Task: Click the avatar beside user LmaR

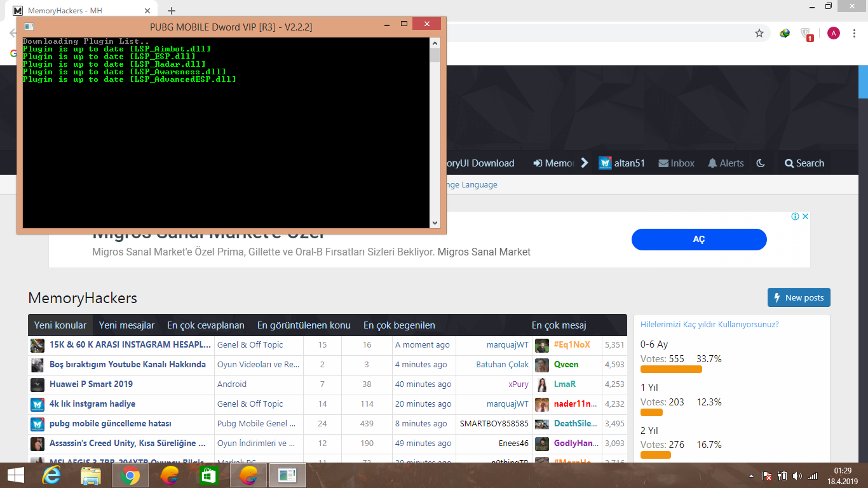Action: click(x=541, y=384)
